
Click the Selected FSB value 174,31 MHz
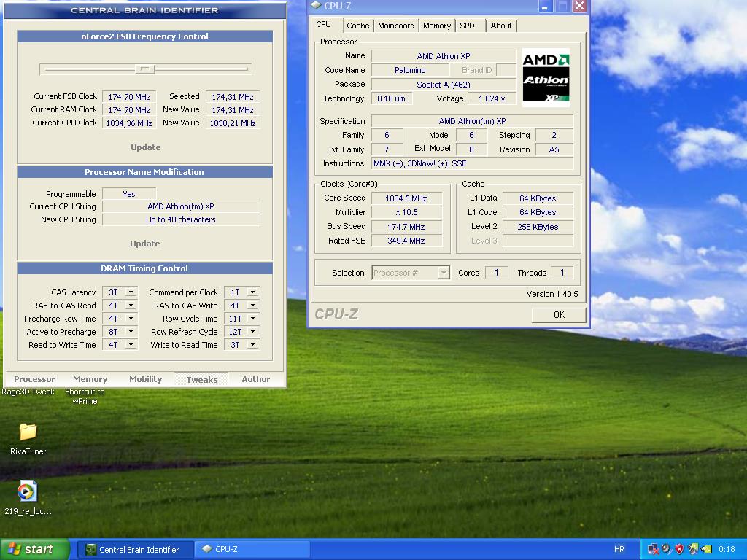pos(233,97)
